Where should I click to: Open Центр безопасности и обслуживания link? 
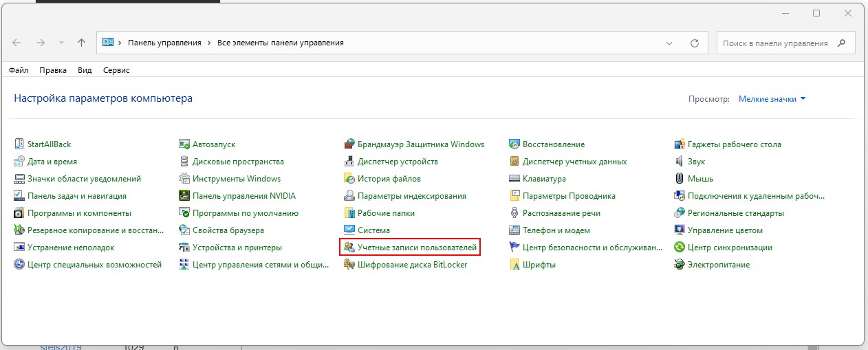point(592,248)
